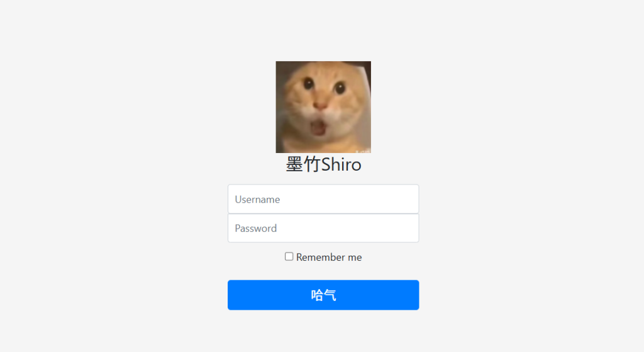Image resolution: width=644 pixels, height=352 pixels.
Task: Enable the Remember me option
Action: [x=289, y=256]
